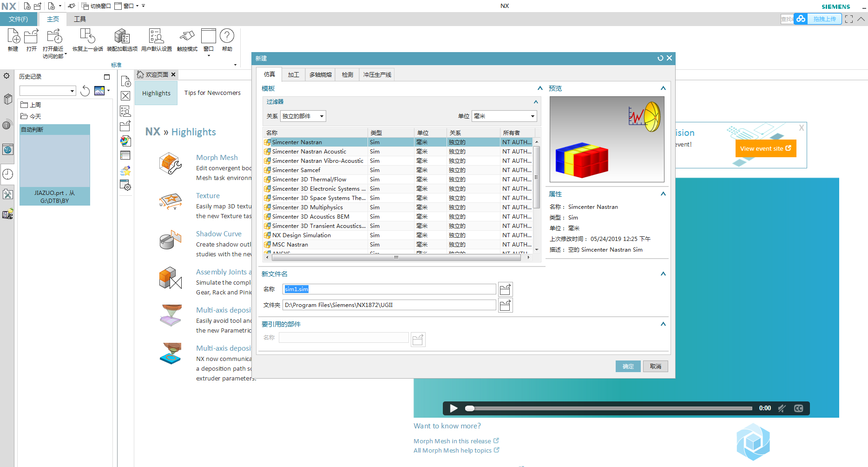The width and height of the screenshot is (868, 467).
Task: Collapse the 过滤器 filter section
Action: pyautogui.click(x=536, y=102)
